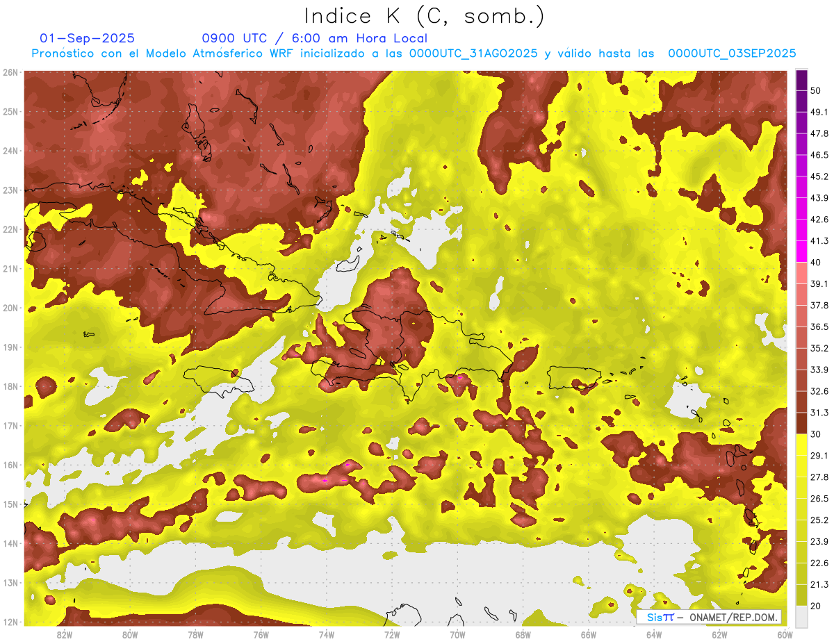The height and width of the screenshot is (644, 834).
Task: Click the longitude label "68W"
Action: [x=523, y=635]
